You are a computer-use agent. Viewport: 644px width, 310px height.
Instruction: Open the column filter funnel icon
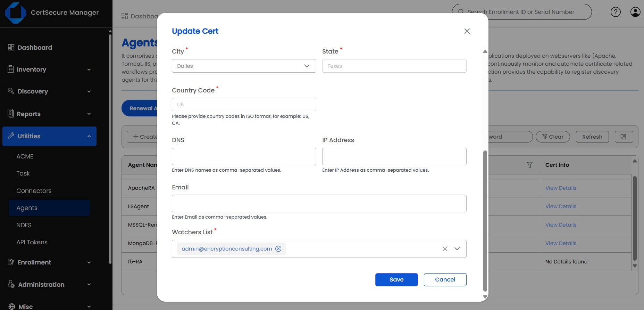(530, 165)
